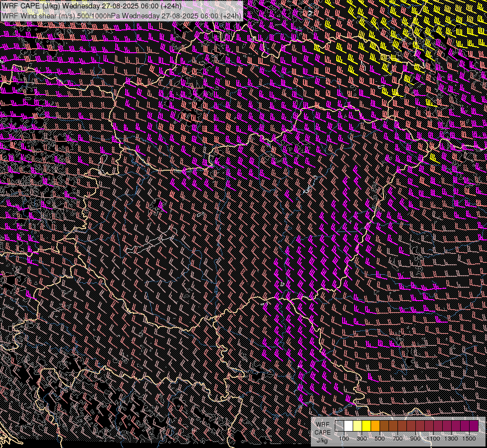Click the 900 legend value label
This screenshot has height=448, width=487.
(x=415, y=439)
